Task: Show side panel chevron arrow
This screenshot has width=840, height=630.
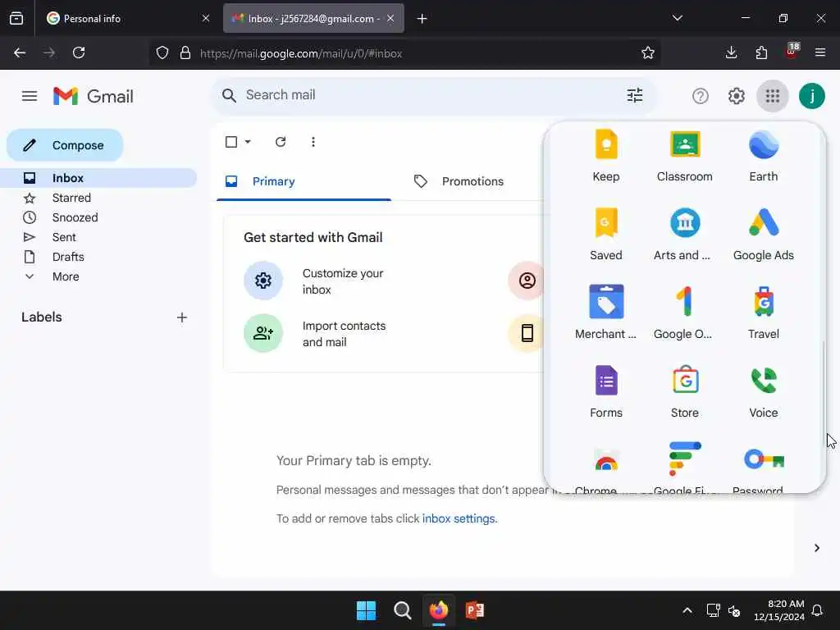Action: coord(816,547)
